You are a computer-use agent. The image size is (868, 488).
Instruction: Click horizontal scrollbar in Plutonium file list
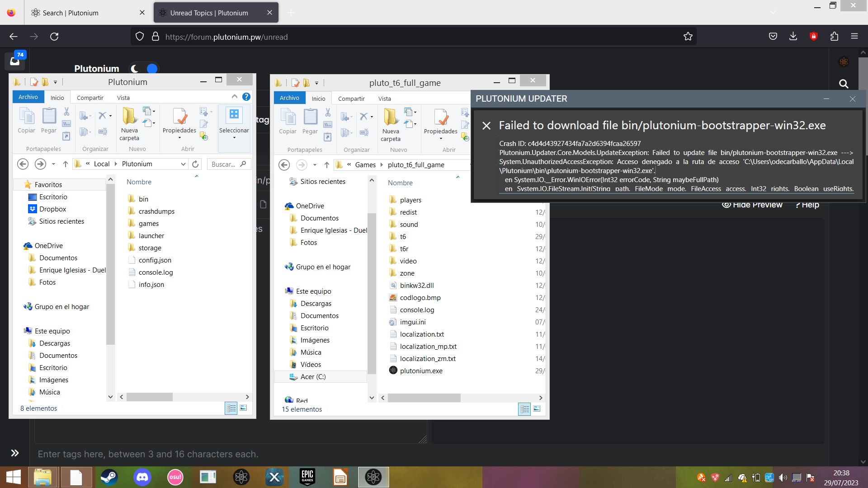tap(149, 397)
